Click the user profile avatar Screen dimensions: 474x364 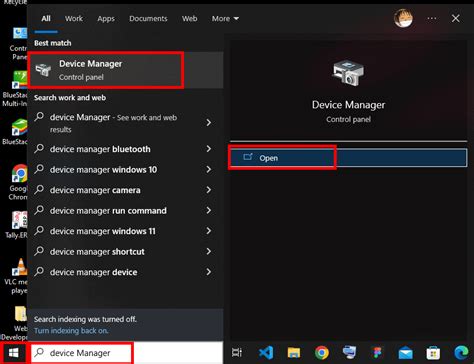403,18
